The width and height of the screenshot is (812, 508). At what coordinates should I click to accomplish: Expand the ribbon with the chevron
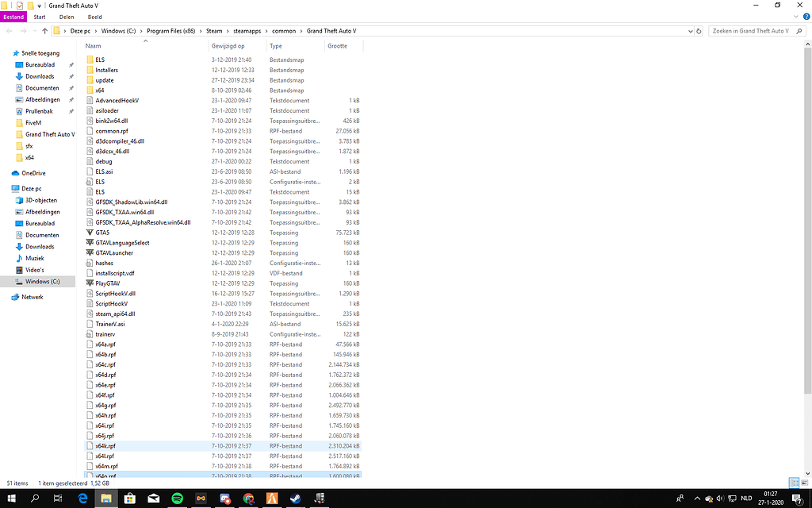[796, 17]
